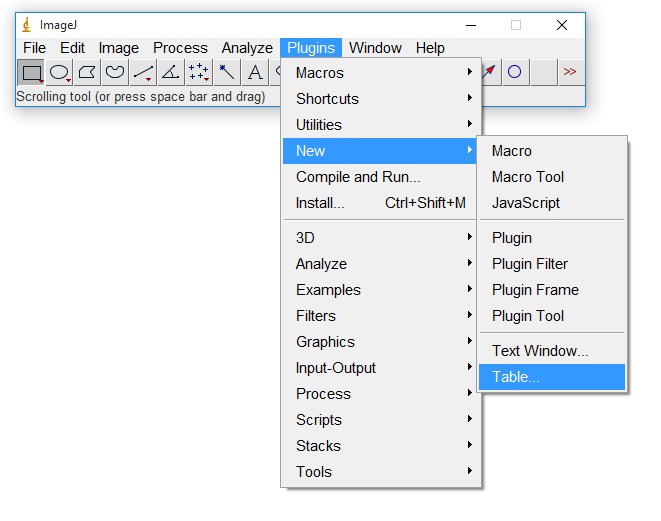
Task: Click the blue circle toolbar icon
Action: [x=515, y=72]
